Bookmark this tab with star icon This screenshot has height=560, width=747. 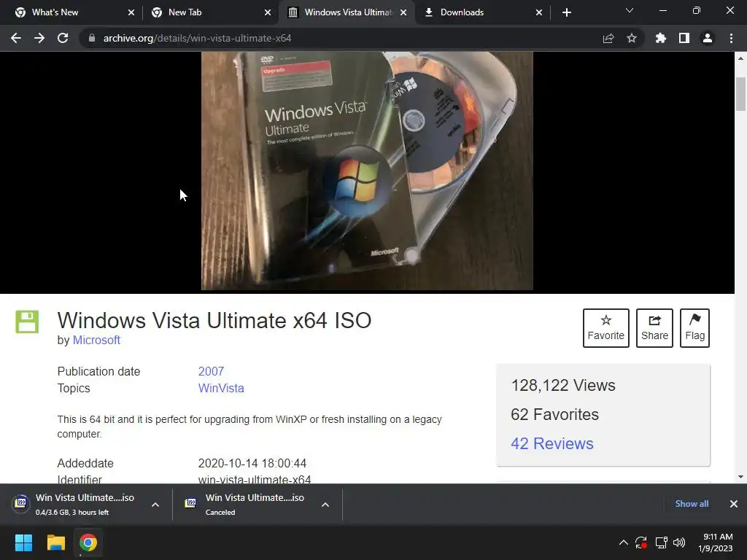(632, 38)
